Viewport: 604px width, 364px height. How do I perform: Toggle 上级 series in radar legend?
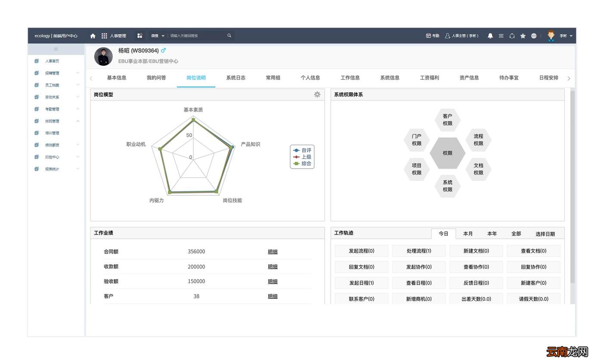pos(302,157)
